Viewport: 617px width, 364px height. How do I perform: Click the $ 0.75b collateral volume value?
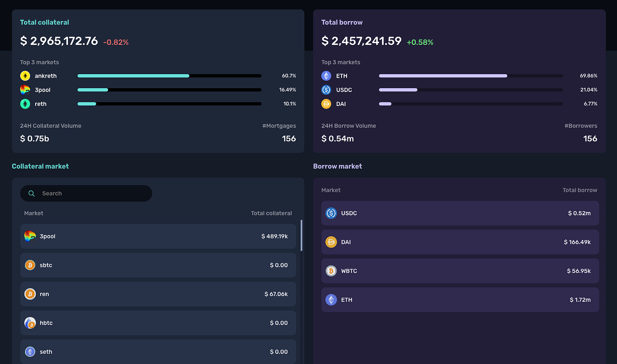pos(35,139)
